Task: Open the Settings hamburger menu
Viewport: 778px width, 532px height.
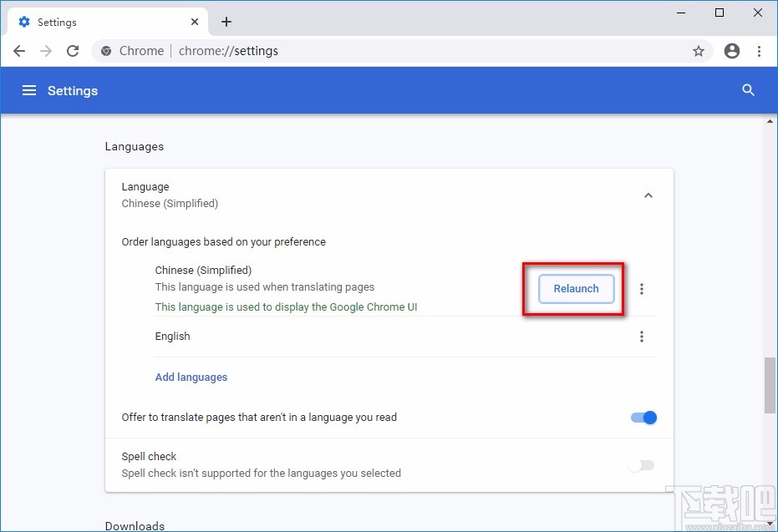Action: click(x=29, y=90)
